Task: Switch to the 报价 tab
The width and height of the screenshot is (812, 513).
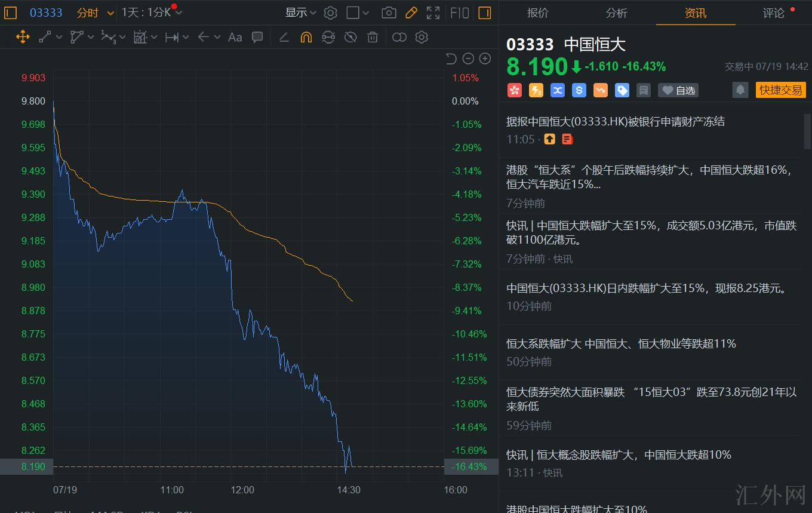Action: pyautogui.click(x=537, y=13)
